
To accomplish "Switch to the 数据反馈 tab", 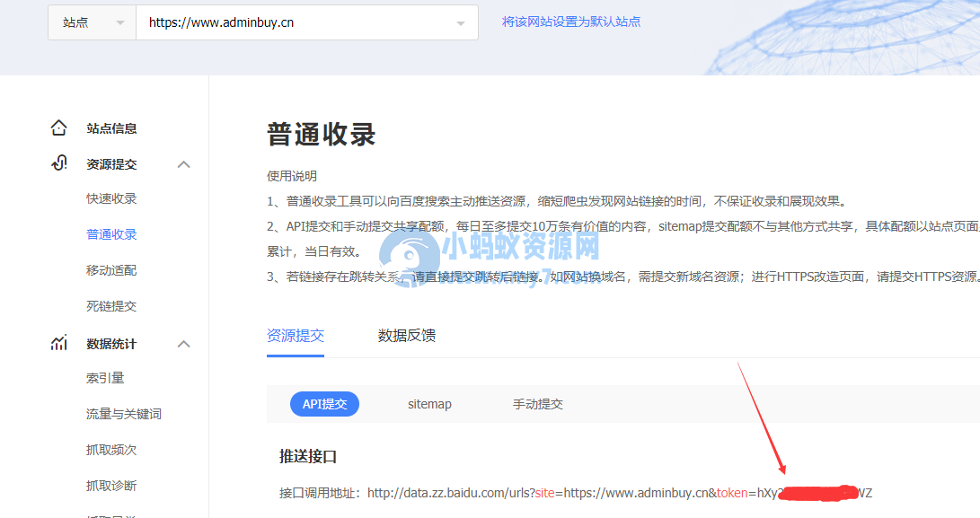I will [x=406, y=336].
